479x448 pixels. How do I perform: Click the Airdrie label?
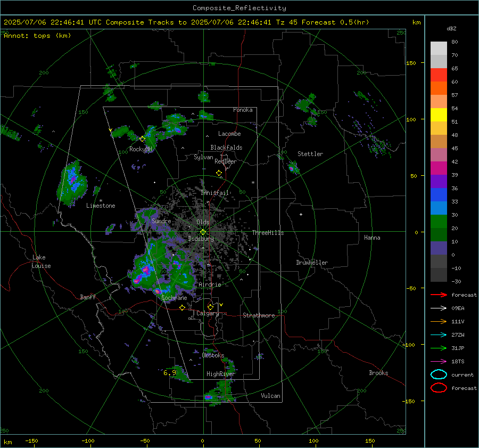(x=210, y=284)
